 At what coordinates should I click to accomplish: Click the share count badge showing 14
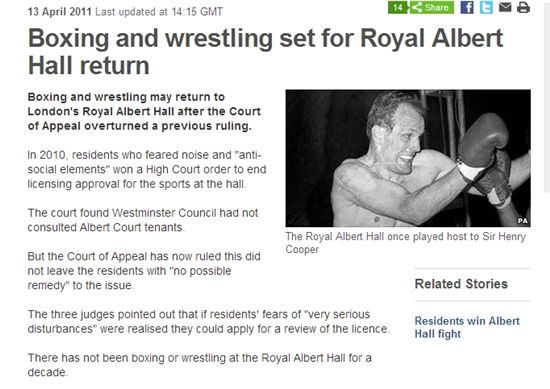pyautogui.click(x=398, y=7)
